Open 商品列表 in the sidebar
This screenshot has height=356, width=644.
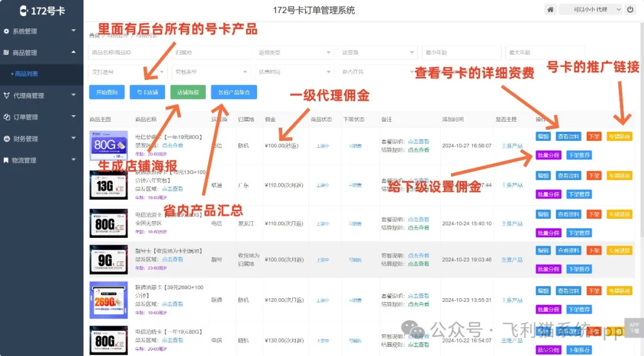pyautogui.click(x=26, y=74)
